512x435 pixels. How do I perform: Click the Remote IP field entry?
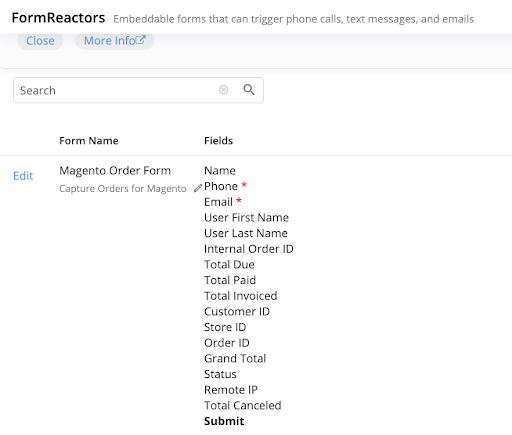231,390
